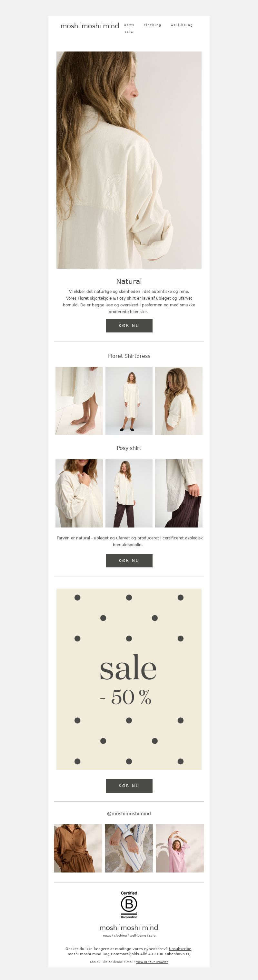Open the sale -50 % polka dot banner

click(x=129, y=679)
